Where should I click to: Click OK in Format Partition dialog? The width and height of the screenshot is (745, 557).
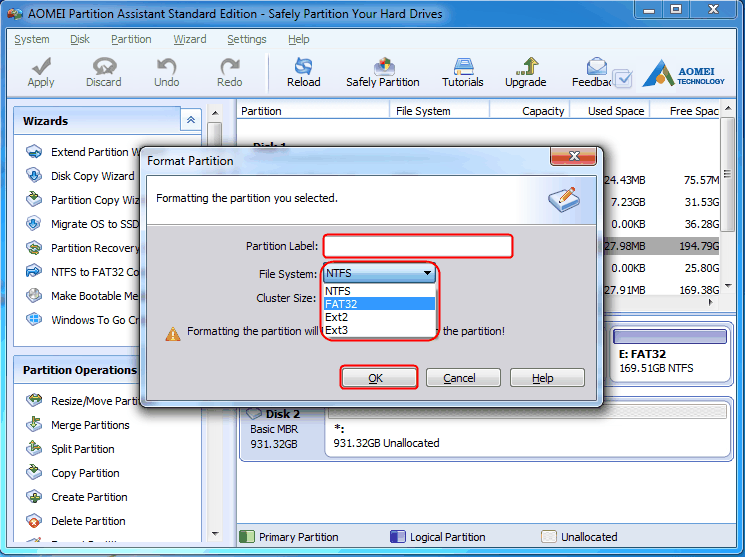point(379,378)
